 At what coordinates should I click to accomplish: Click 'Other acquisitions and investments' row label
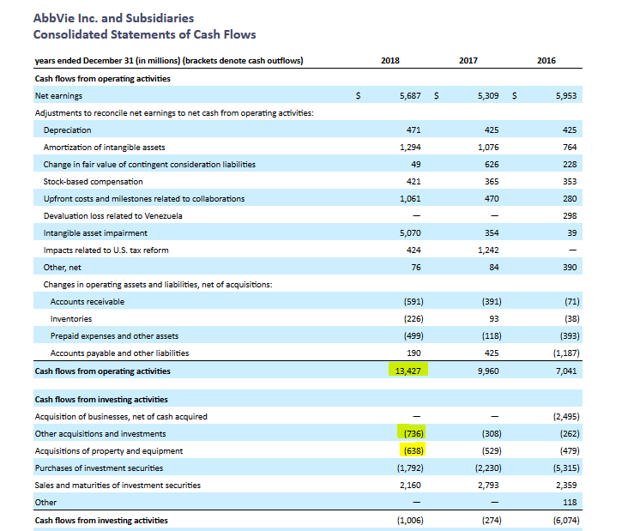pos(100,433)
